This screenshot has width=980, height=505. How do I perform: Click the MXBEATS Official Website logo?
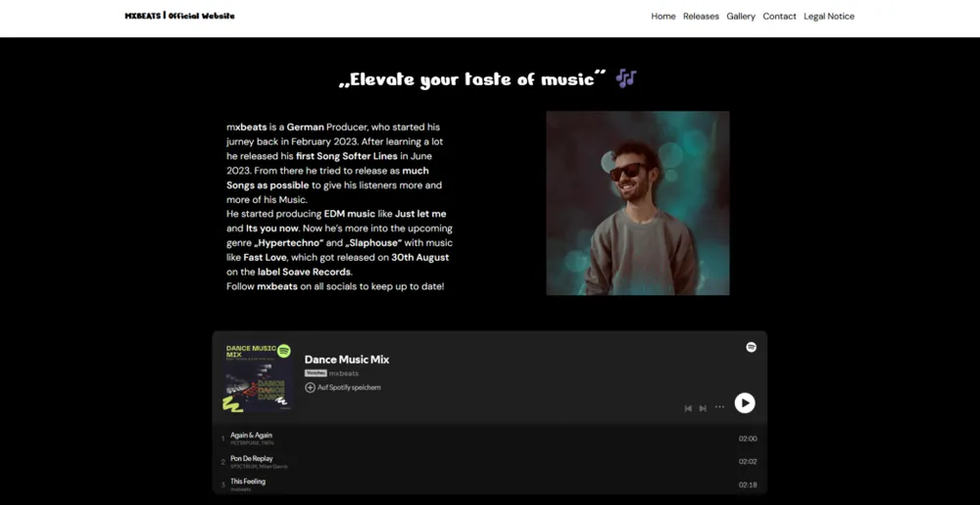180,17
